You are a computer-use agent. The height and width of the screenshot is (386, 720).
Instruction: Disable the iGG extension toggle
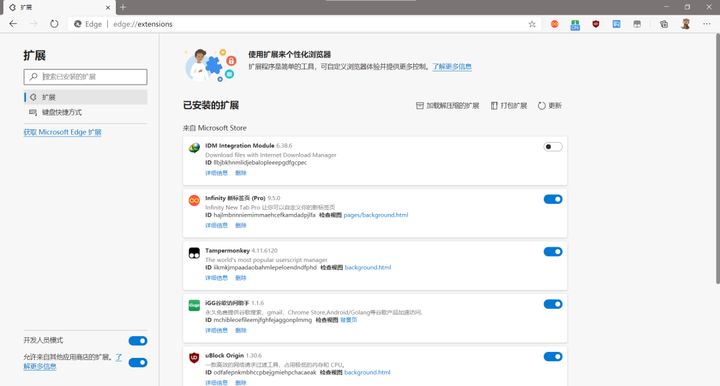pyautogui.click(x=553, y=304)
